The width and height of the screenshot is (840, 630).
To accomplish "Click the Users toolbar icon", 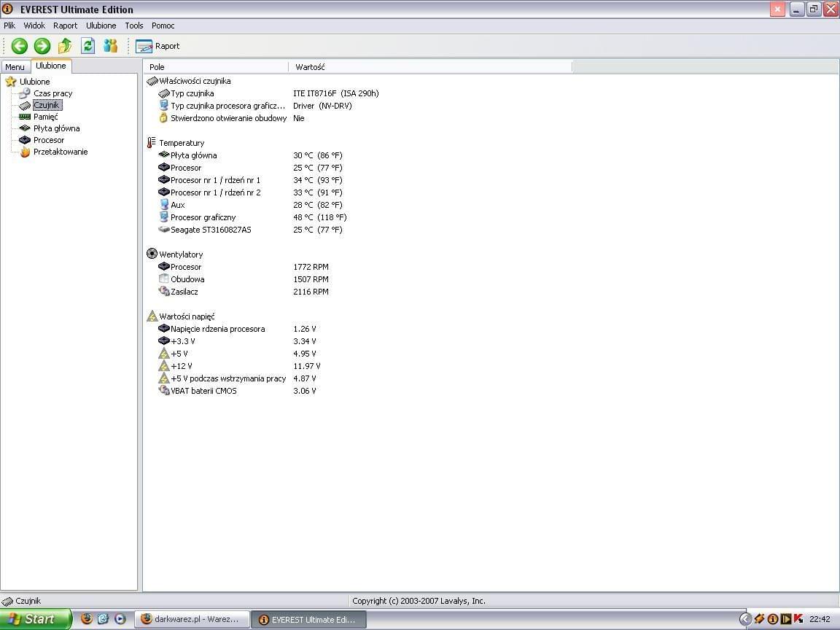I will pyautogui.click(x=110, y=46).
